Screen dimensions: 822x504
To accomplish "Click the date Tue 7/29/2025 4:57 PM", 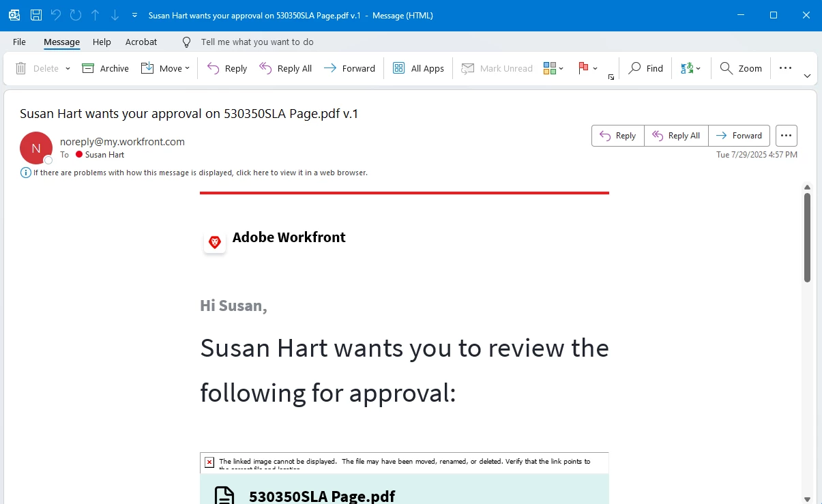I will coord(757,155).
